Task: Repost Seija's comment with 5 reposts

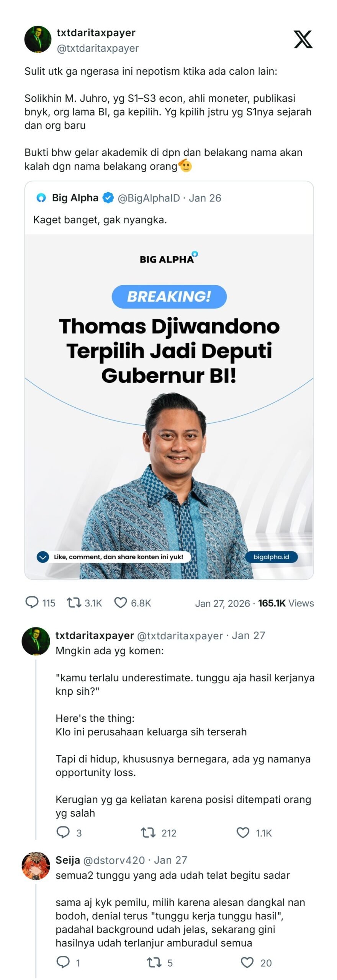Action: coord(154,962)
